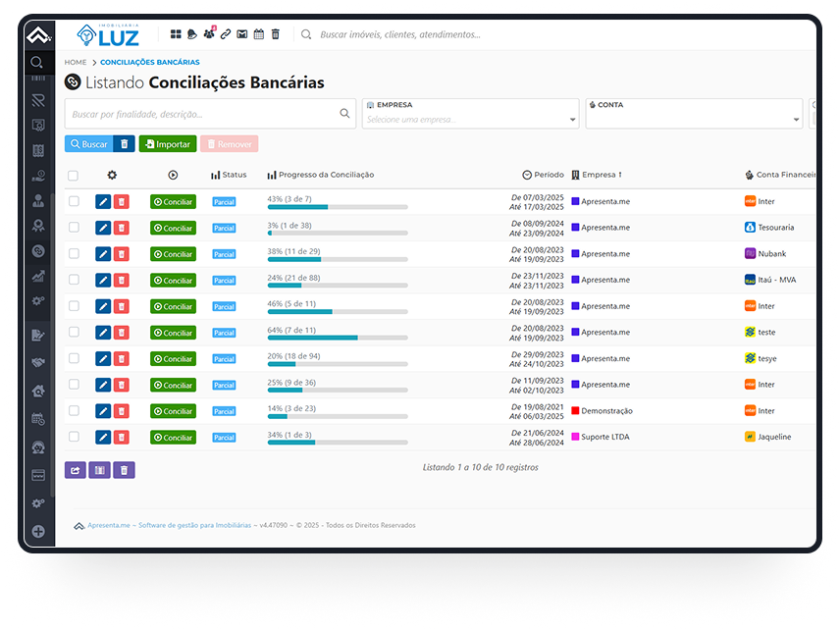The height and width of the screenshot is (630, 840).
Task: Sort by the Período column header
Action: [x=543, y=175]
